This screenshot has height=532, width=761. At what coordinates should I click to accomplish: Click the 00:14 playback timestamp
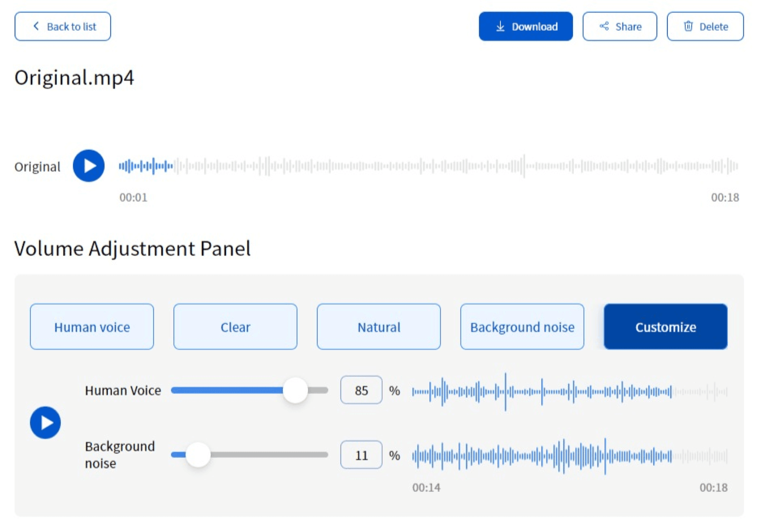(426, 487)
